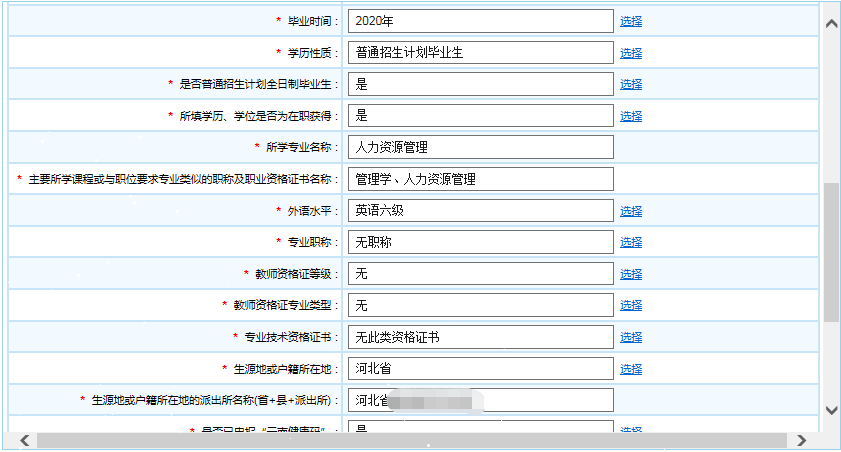Click the horizontal scrollbar left arrow
The image size is (841, 452).
[x=25, y=441]
